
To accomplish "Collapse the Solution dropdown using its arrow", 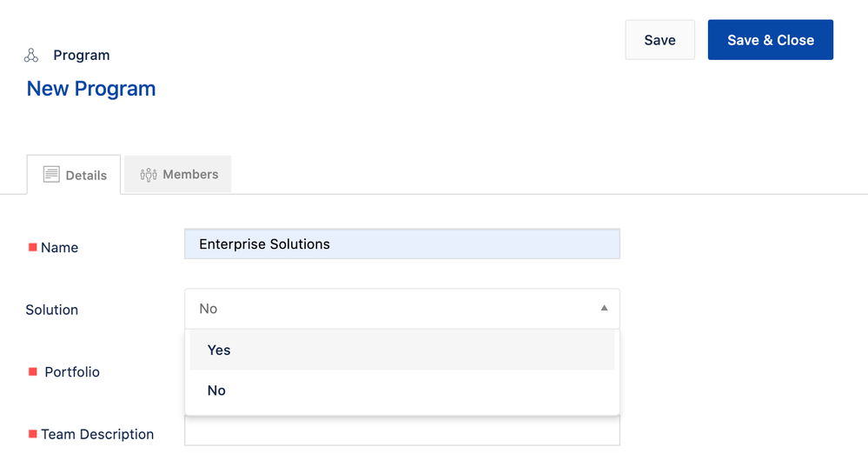I will pos(605,309).
